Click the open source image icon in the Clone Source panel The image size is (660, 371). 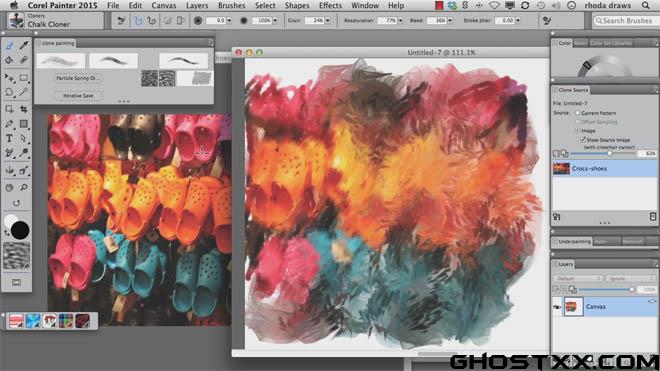point(556,216)
